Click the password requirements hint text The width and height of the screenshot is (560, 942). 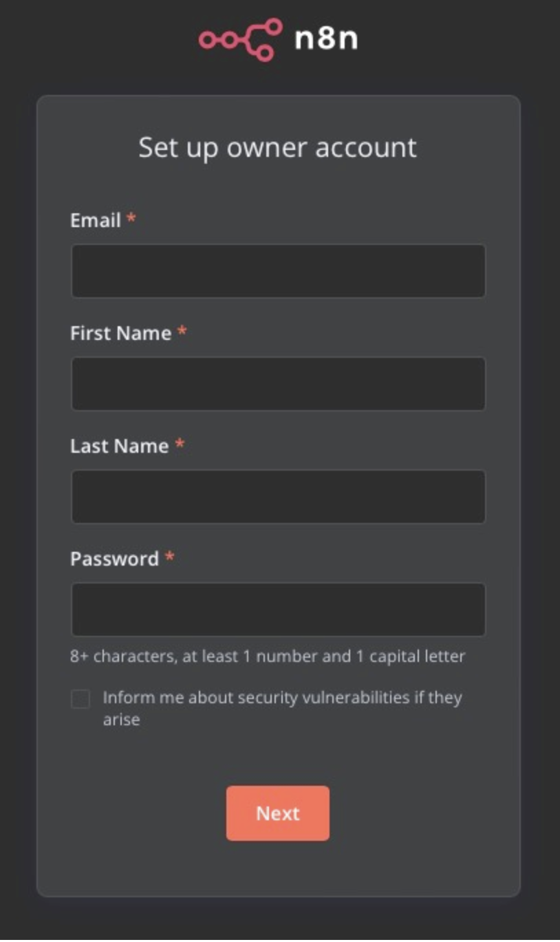(268, 656)
